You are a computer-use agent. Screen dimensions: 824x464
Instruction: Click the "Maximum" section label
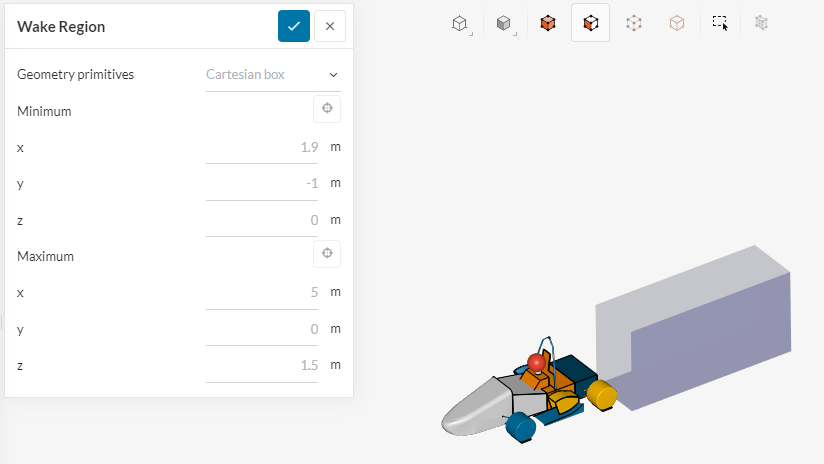[x=45, y=256]
